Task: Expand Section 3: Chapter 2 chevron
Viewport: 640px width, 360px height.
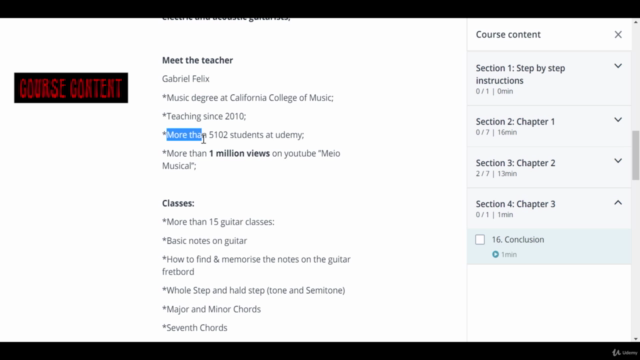Action: [618, 161]
